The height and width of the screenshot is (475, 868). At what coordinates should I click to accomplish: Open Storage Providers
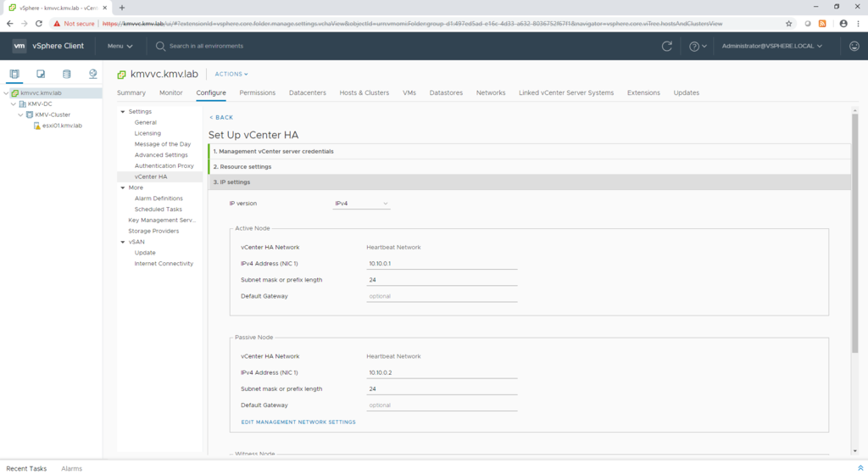pos(154,231)
